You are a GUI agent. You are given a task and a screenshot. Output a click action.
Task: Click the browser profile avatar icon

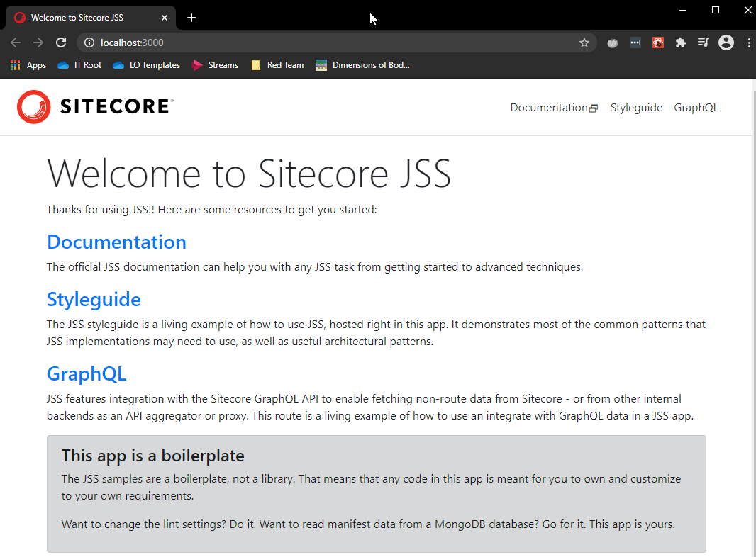point(726,43)
